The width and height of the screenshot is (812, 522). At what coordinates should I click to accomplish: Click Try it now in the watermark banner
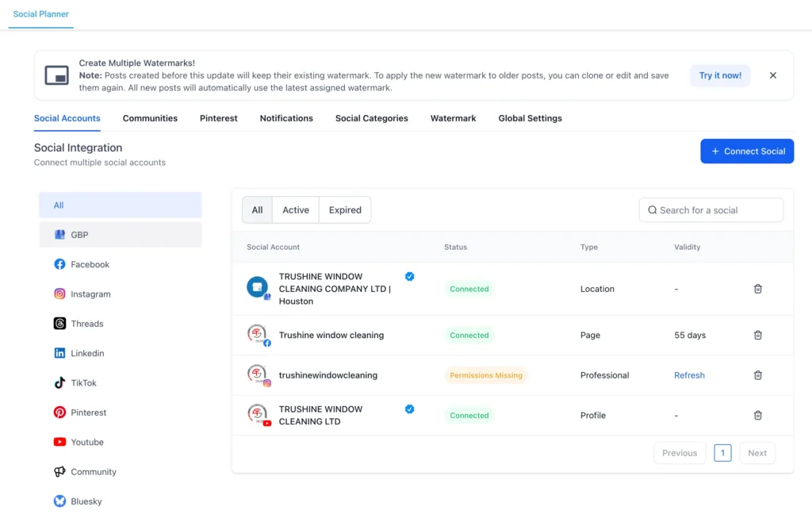pyautogui.click(x=720, y=75)
